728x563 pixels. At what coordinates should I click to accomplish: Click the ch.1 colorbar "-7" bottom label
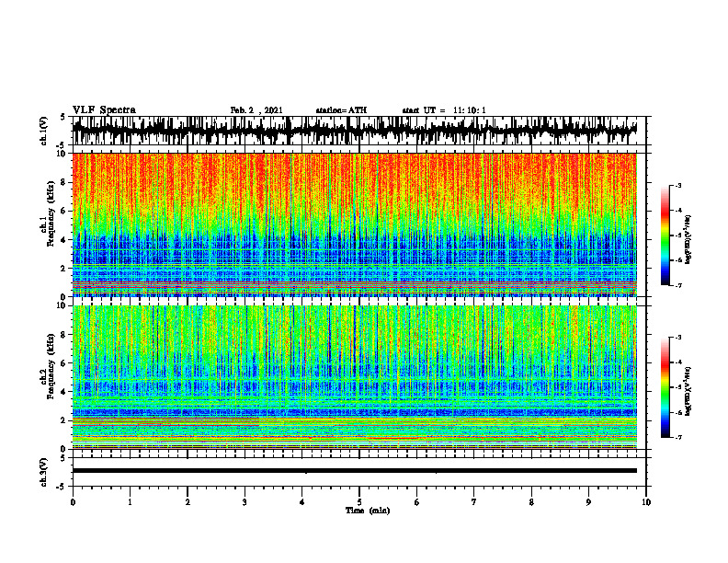(678, 285)
